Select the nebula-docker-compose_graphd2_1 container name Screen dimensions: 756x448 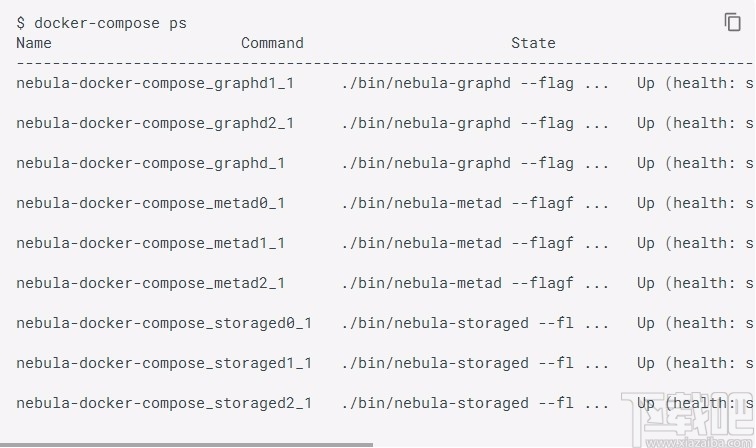[155, 123]
